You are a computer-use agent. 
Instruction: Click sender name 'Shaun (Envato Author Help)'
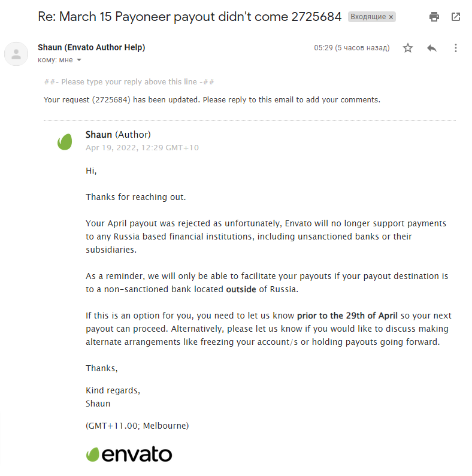coord(91,47)
